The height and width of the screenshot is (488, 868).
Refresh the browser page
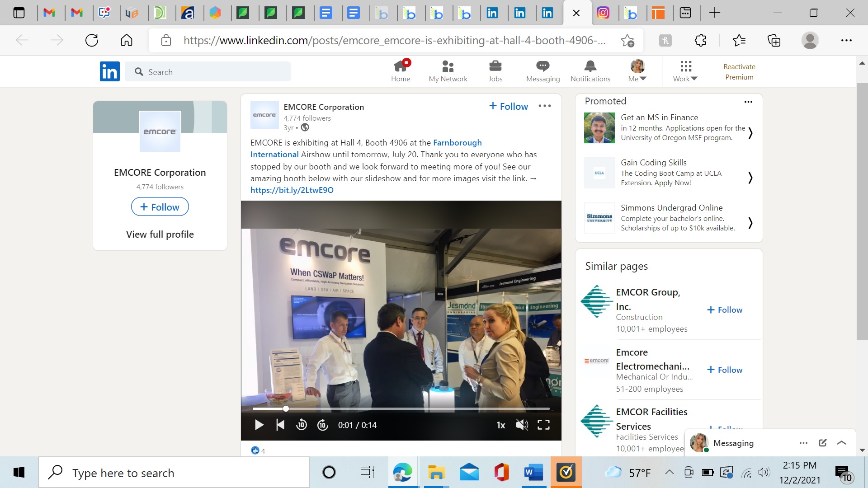(x=92, y=41)
